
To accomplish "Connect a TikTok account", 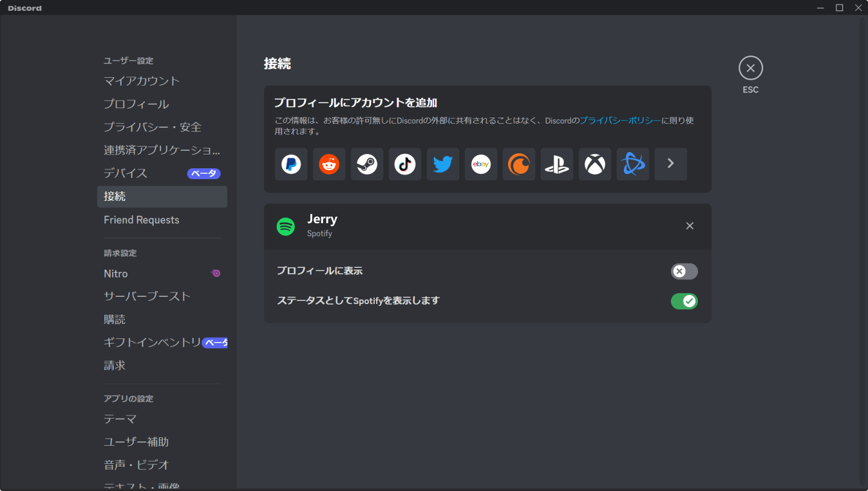I will [x=405, y=164].
